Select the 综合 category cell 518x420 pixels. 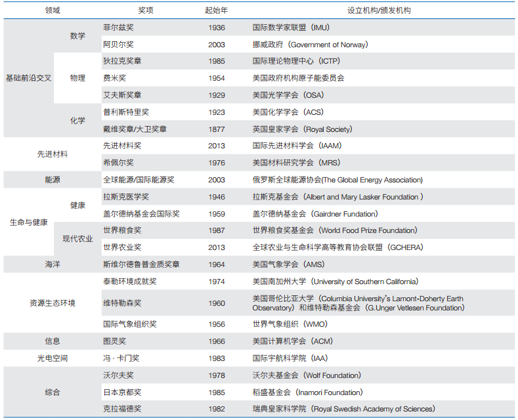tap(53, 392)
